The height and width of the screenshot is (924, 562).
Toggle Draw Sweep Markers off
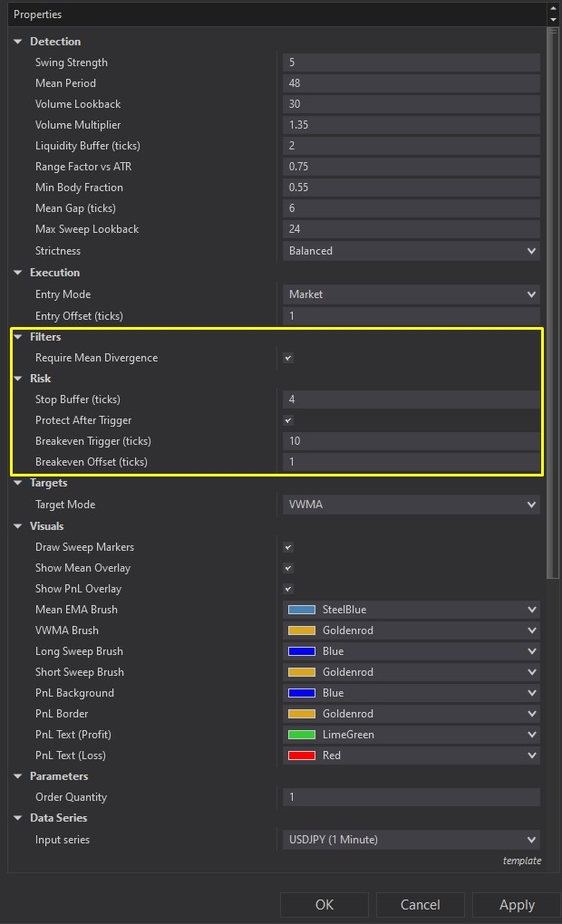[287, 547]
